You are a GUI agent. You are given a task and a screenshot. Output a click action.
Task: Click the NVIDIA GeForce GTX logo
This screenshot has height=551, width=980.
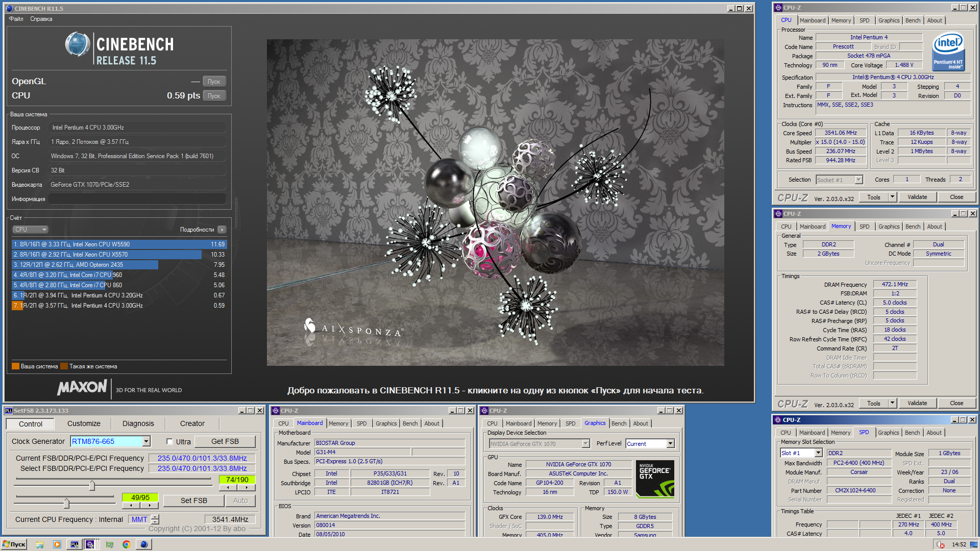point(655,479)
